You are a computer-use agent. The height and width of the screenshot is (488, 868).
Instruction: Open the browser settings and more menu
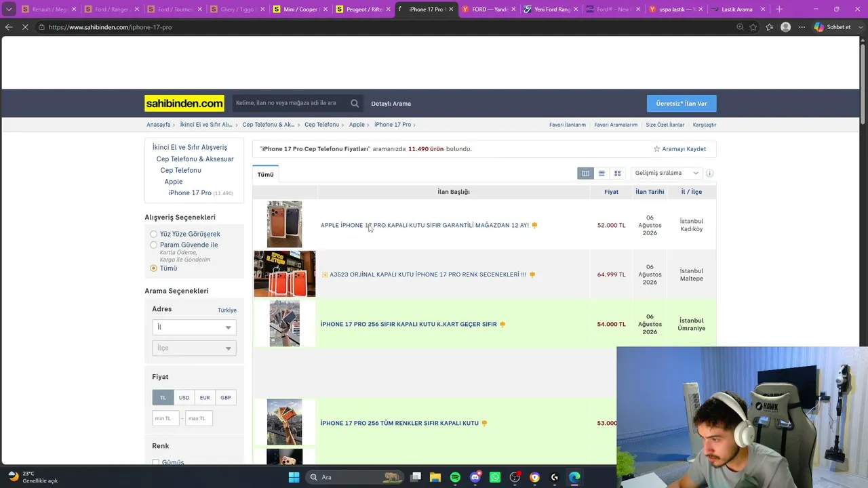802,27
